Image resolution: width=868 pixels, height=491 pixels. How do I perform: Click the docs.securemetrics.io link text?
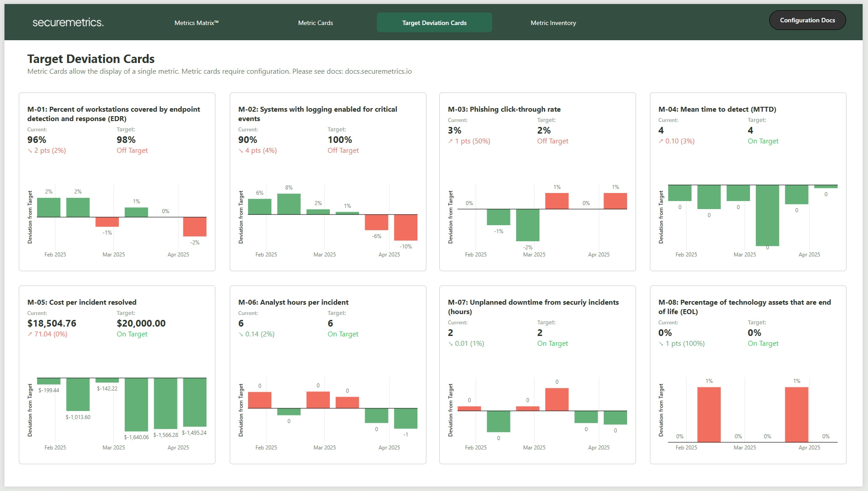378,71
